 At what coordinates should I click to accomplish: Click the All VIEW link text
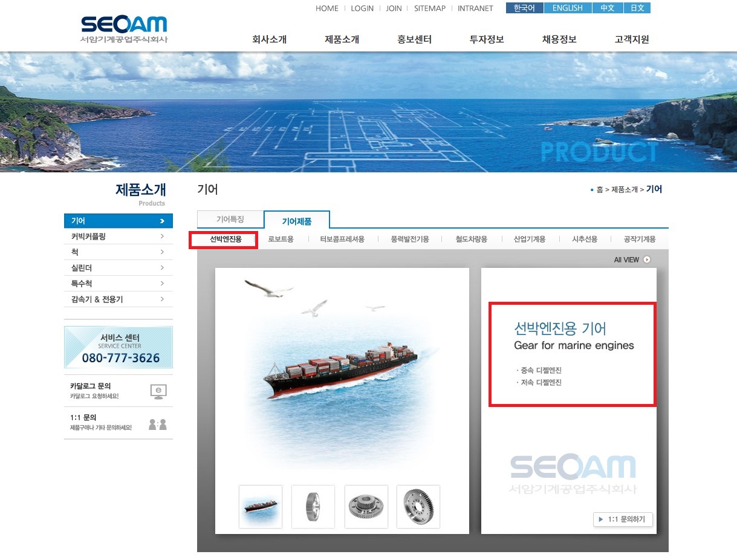click(626, 259)
